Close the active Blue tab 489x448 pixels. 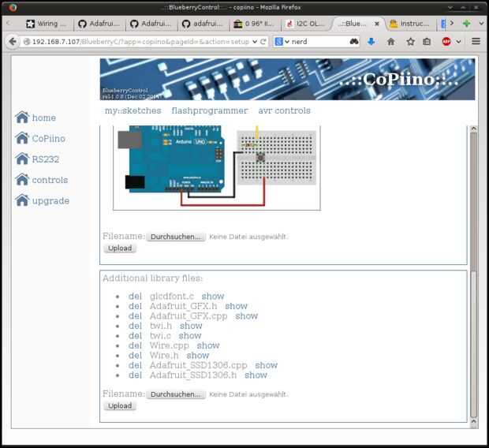point(377,24)
